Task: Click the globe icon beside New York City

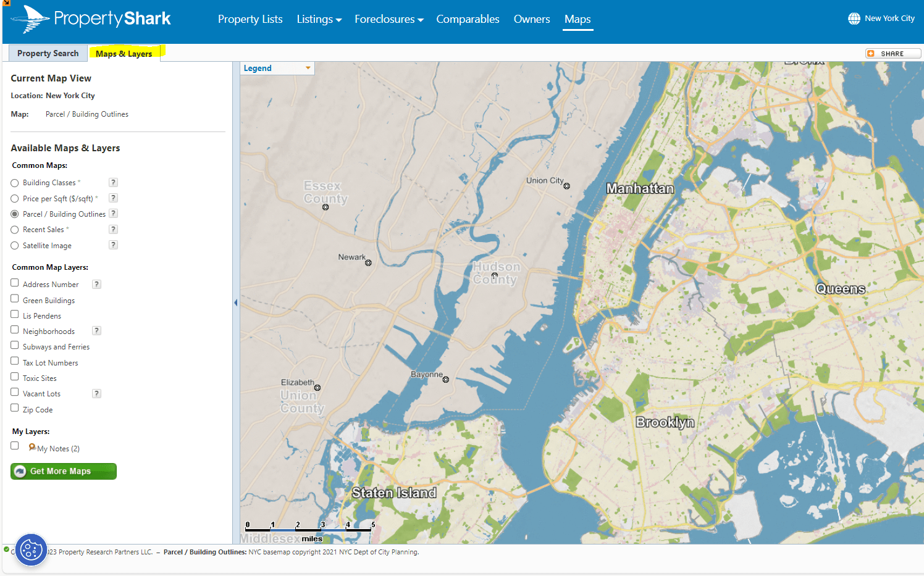Action: pos(854,18)
